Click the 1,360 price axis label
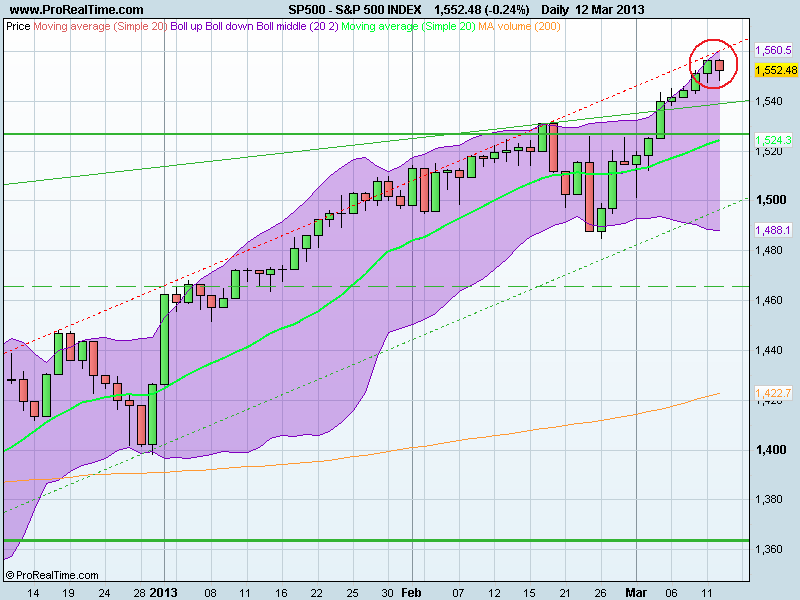Viewport: 800px width, 600px height. pyautogui.click(x=769, y=549)
